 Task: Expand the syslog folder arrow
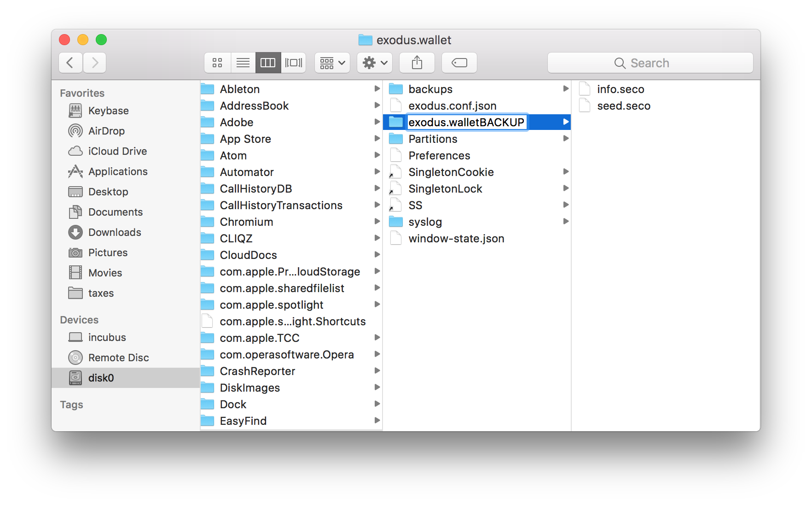(566, 222)
